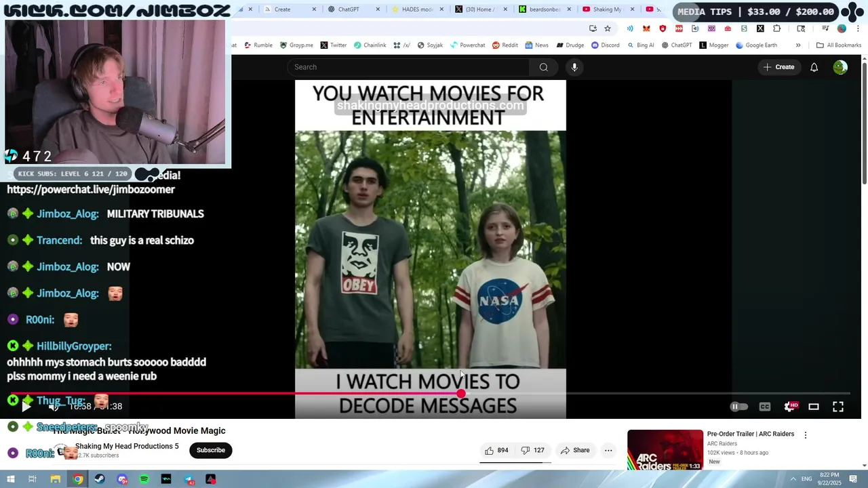The width and height of the screenshot is (868, 488).
Task: Open the ChatGPT bookmark
Action: pos(677,45)
